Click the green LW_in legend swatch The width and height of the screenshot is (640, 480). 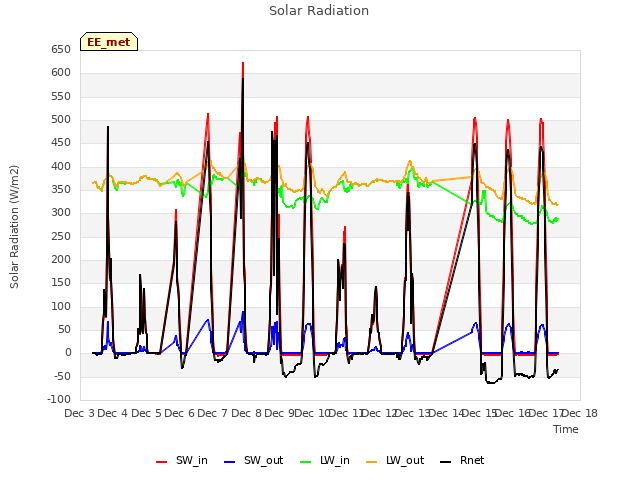[x=305, y=462]
